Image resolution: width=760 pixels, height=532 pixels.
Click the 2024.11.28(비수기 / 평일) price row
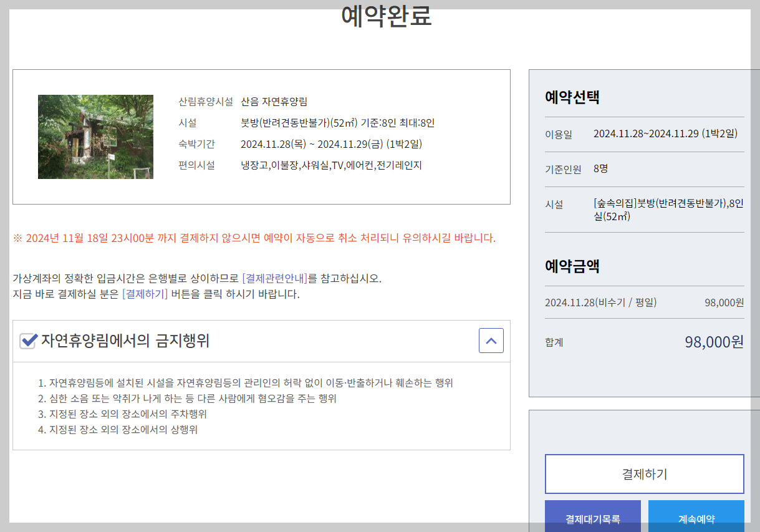(x=645, y=302)
